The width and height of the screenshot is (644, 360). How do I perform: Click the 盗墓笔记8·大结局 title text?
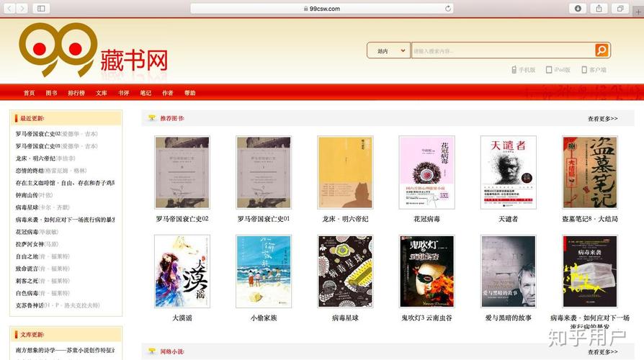[590, 219]
